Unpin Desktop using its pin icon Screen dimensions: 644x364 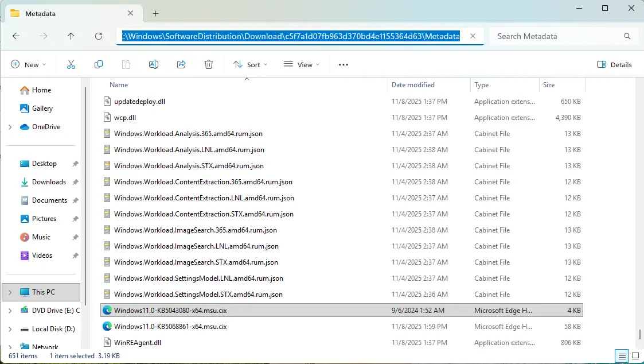(x=75, y=164)
